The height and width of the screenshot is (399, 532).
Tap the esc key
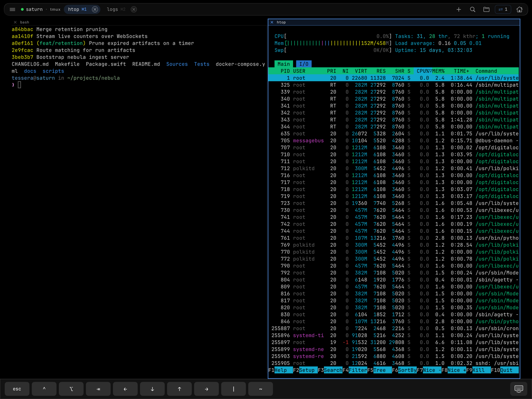point(17,389)
